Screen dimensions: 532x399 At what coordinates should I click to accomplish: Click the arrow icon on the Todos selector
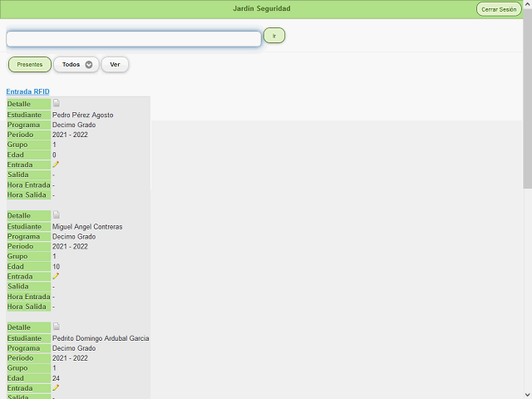pos(89,65)
